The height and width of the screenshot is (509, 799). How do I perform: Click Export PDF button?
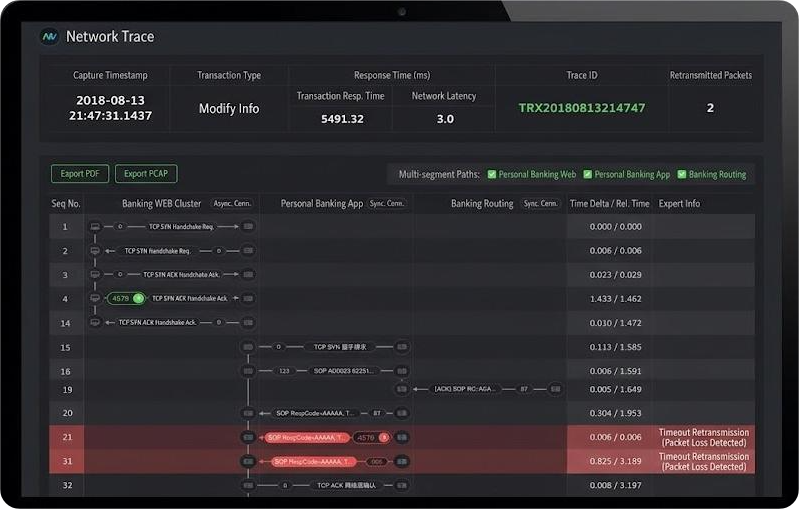pos(80,174)
